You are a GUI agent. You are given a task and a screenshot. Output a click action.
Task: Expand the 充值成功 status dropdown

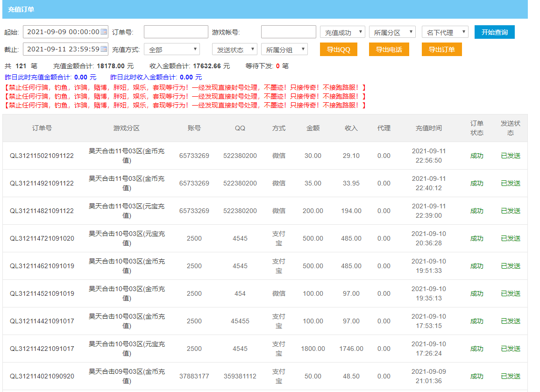click(342, 32)
